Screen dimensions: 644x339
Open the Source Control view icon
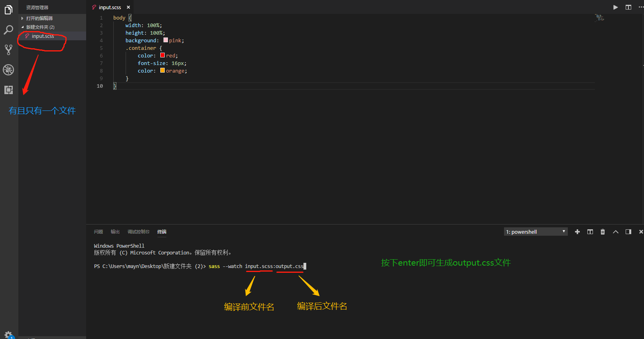(8, 50)
